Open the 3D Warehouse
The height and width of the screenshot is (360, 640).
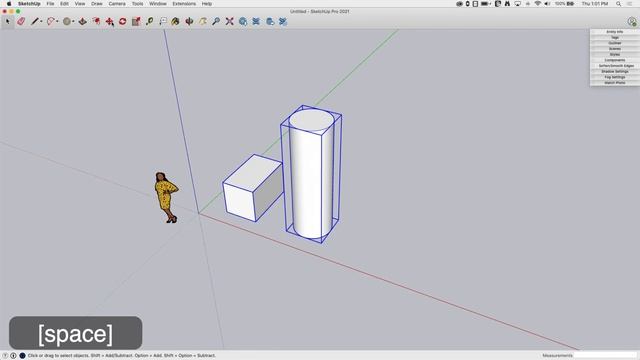(x=243, y=21)
